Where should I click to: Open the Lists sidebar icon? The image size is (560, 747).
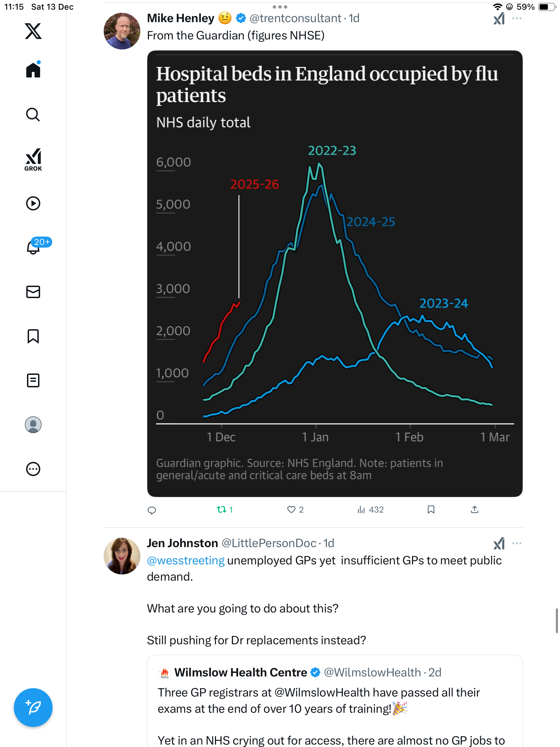(33, 380)
